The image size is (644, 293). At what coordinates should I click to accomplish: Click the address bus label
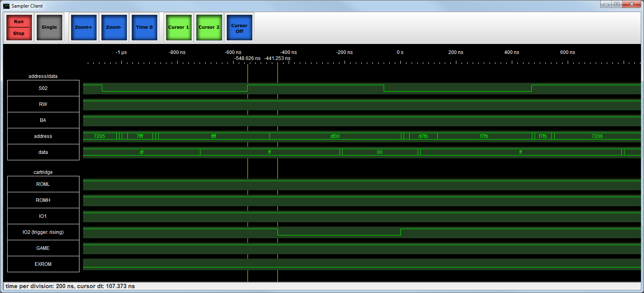point(43,136)
